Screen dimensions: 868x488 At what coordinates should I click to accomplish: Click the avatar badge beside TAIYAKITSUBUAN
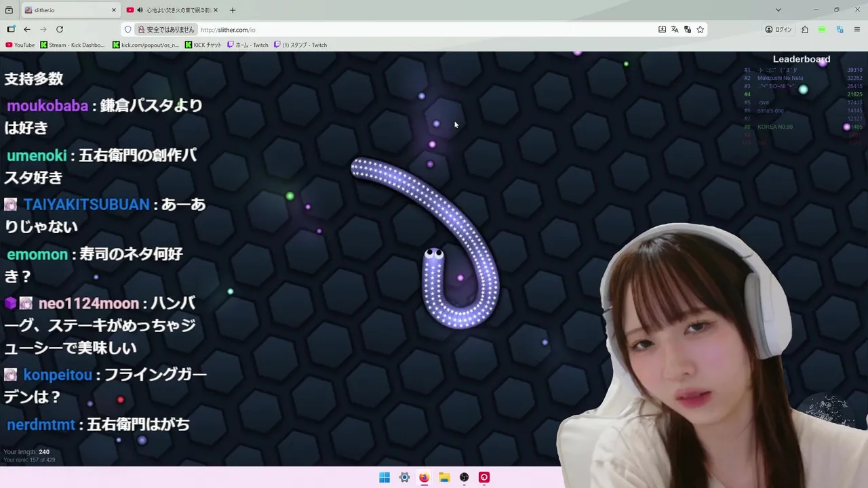[10, 204]
